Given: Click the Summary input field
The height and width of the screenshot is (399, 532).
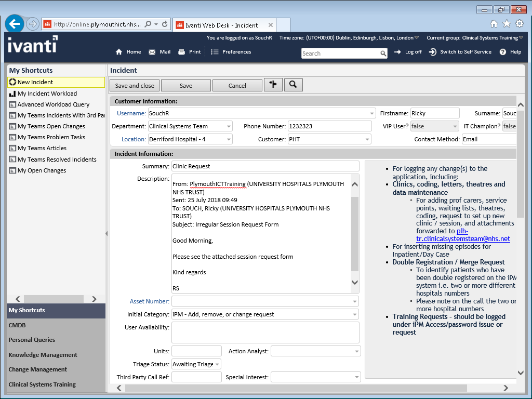Looking at the screenshot, I should pyautogui.click(x=265, y=166).
